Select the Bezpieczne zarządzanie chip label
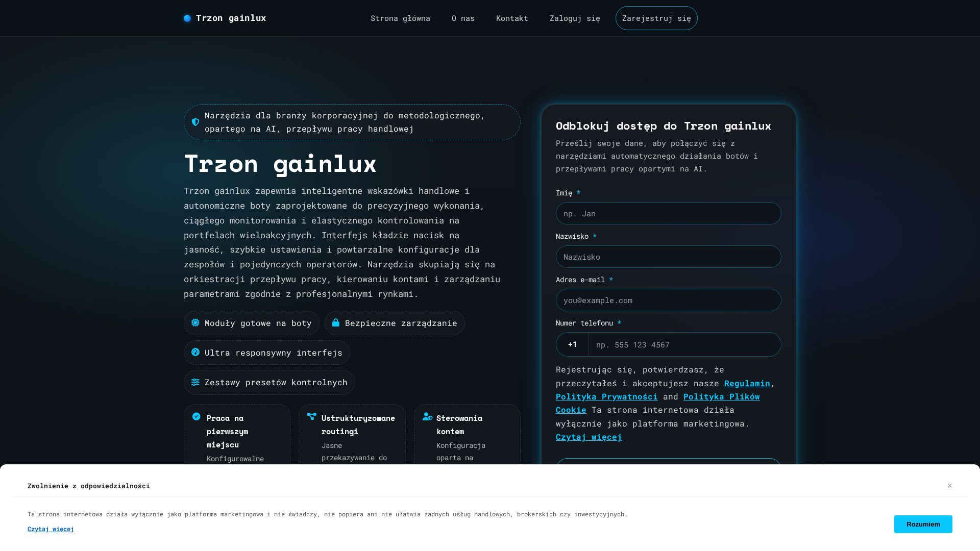Viewport: 980px width, 551px height. (401, 323)
